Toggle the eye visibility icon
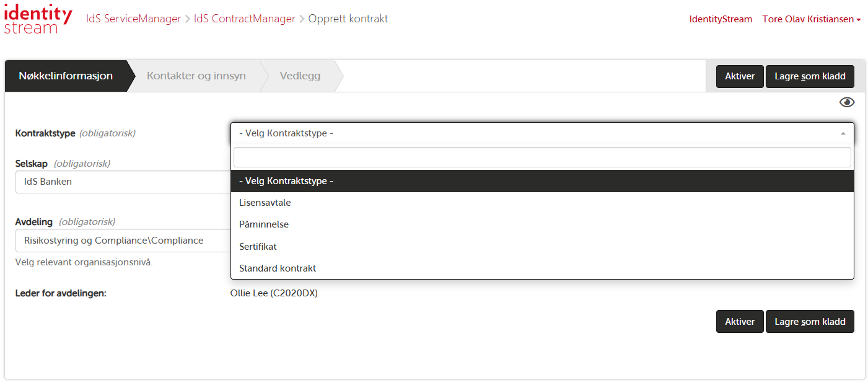The height and width of the screenshot is (385, 868). click(x=846, y=102)
